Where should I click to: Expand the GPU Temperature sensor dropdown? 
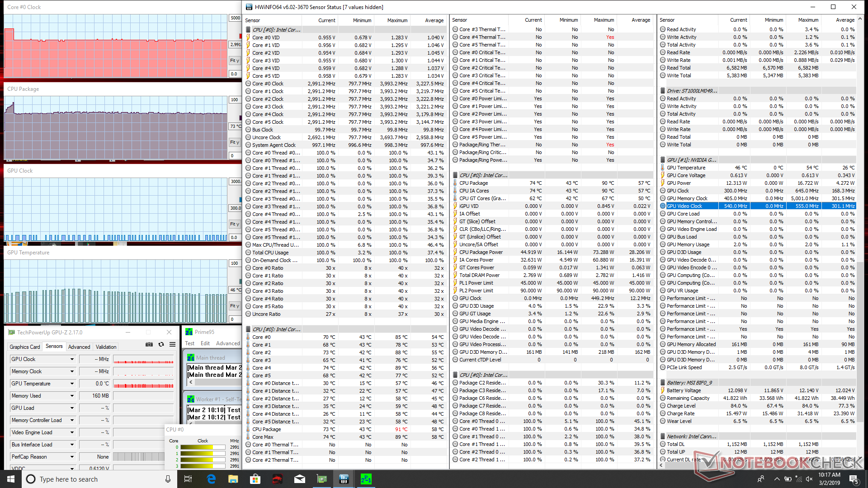(72, 384)
